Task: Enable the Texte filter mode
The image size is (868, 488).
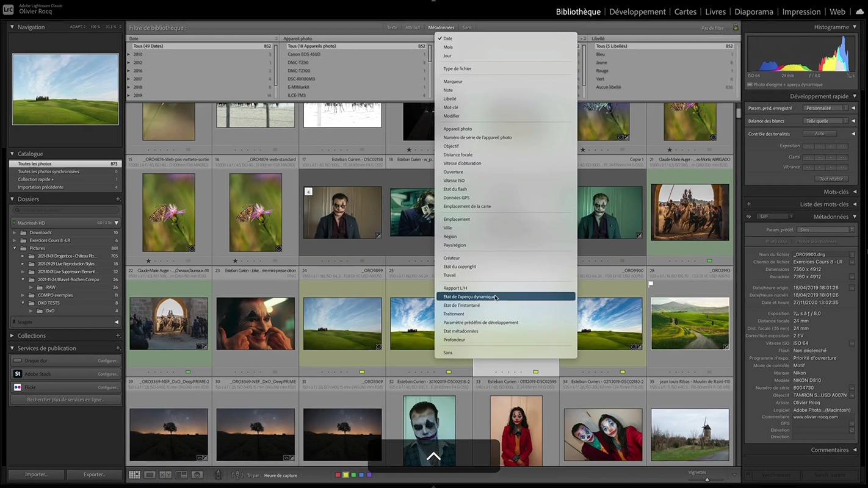Action: [x=392, y=27]
